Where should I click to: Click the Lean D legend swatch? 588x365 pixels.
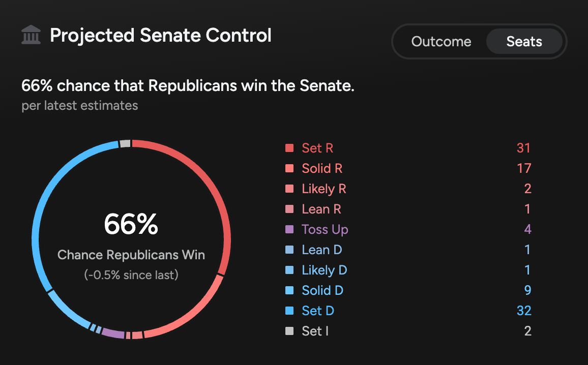289,250
